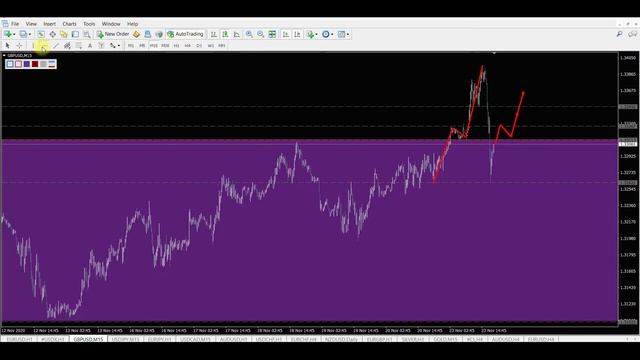Switch chart to Candlesticks mode

point(225,34)
